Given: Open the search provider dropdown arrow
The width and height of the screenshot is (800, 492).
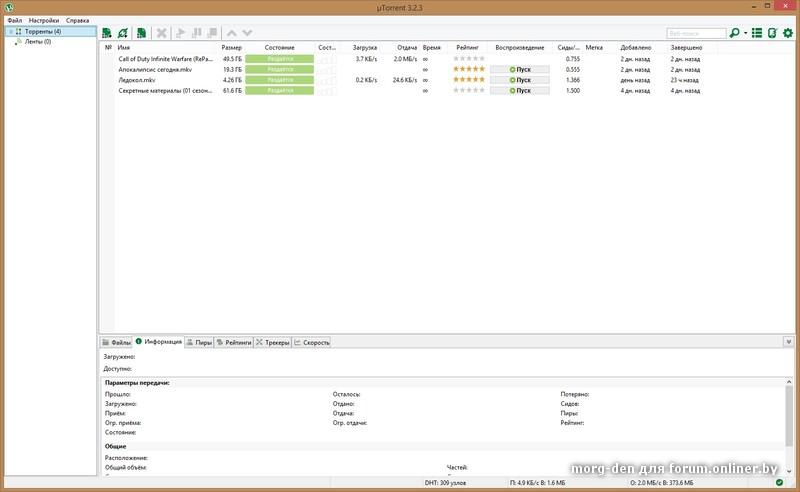Looking at the screenshot, I should click(745, 33).
